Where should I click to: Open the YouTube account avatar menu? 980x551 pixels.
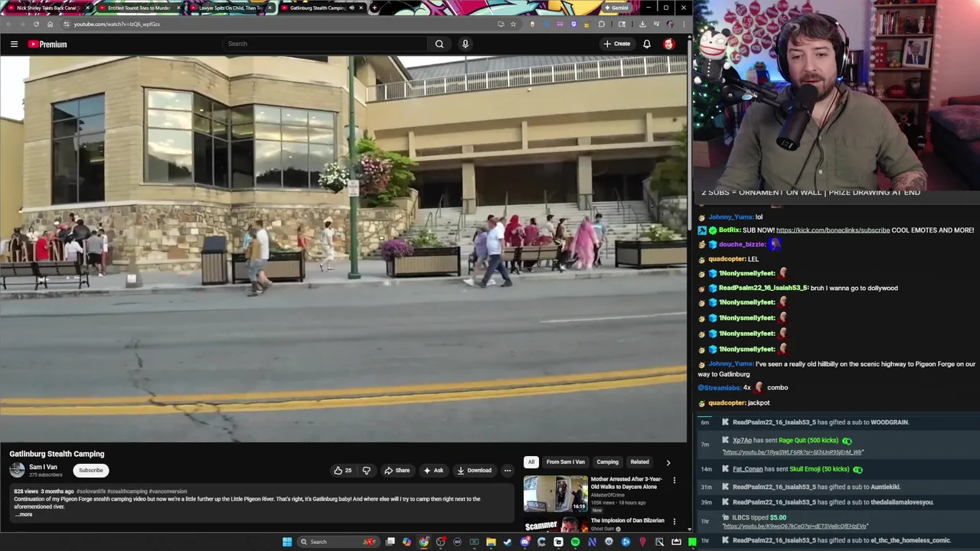(x=669, y=44)
